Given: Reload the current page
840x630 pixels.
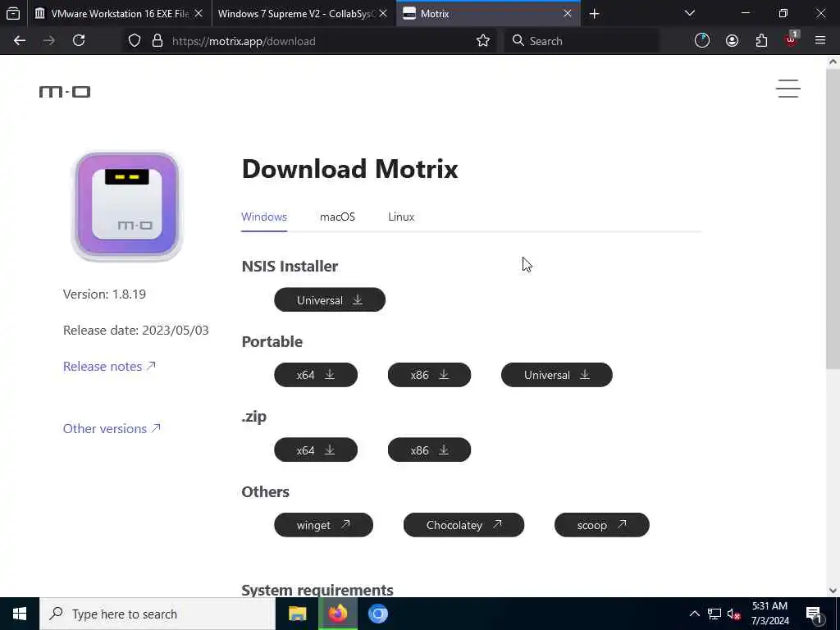Looking at the screenshot, I should coord(79,41).
